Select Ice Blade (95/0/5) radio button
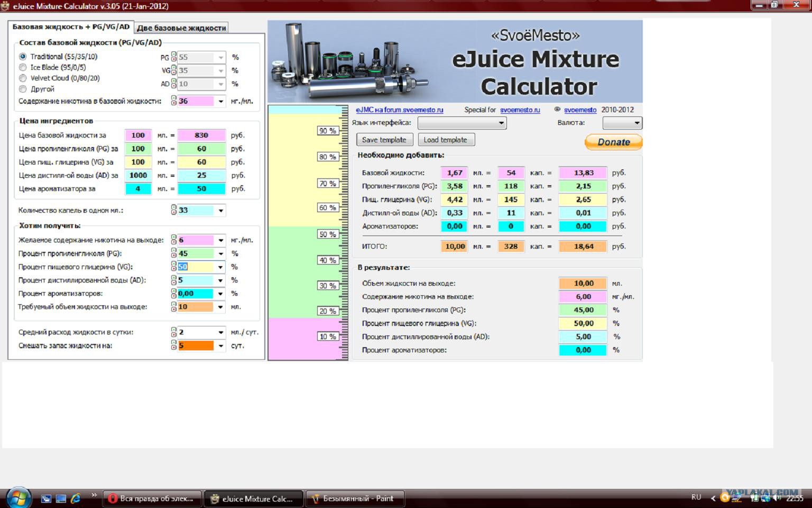Screen dimensions: 812x508 pyautogui.click(x=23, y=67)
